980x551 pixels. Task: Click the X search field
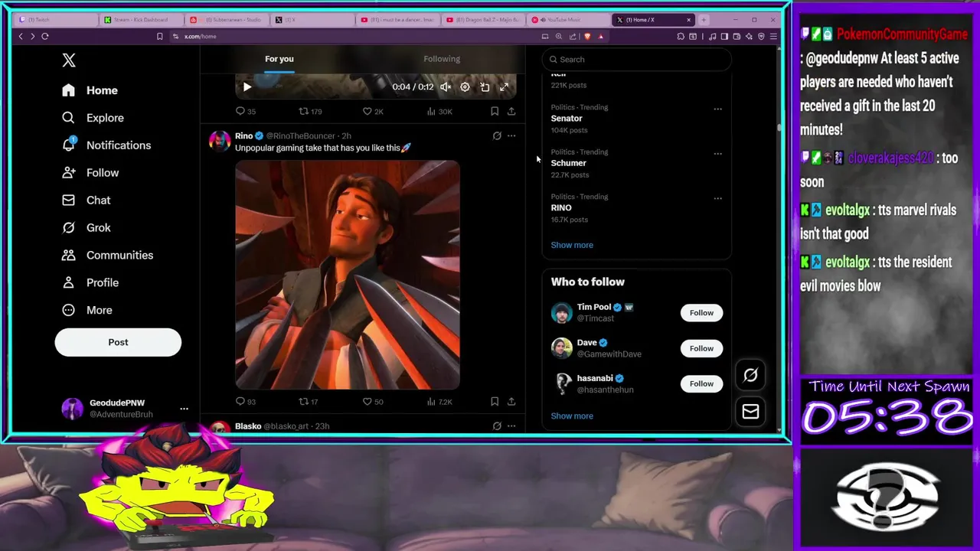(636, 60)
